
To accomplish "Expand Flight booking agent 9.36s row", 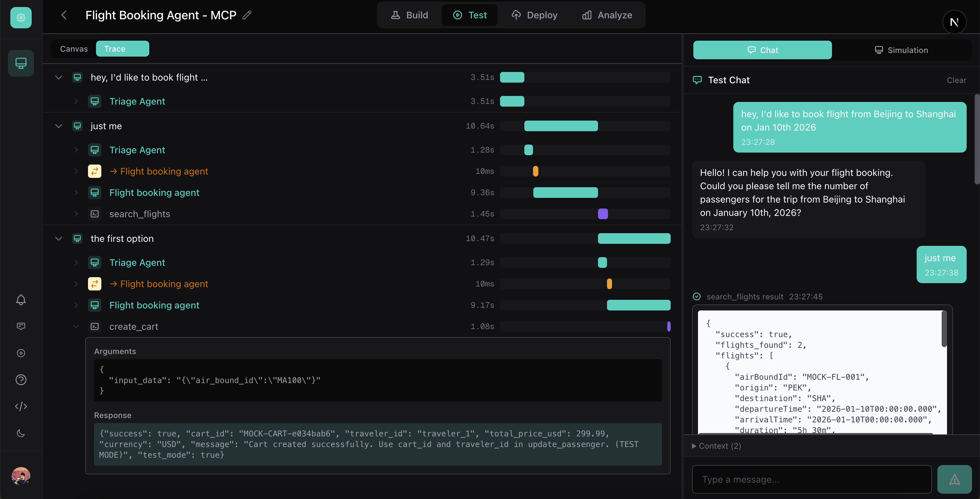I will click(x=76, y=193).
